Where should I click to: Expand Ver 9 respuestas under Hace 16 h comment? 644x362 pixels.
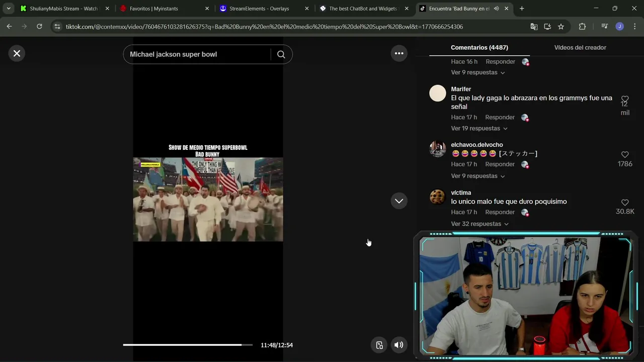click(478, 72)
